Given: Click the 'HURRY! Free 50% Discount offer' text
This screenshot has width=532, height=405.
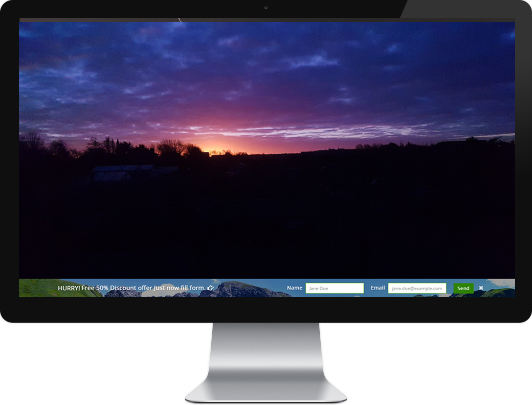Looking at the screenshot, I should pyautogui.click(x=105, y=288).
